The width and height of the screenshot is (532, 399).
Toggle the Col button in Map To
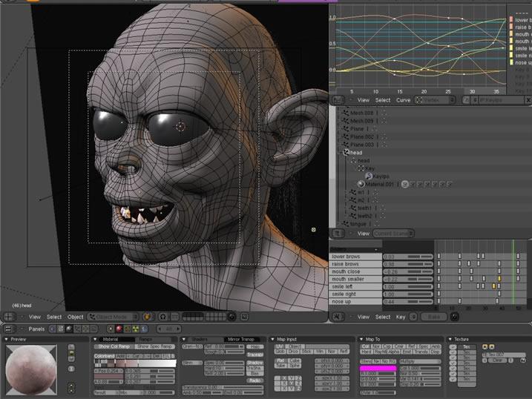365,346
